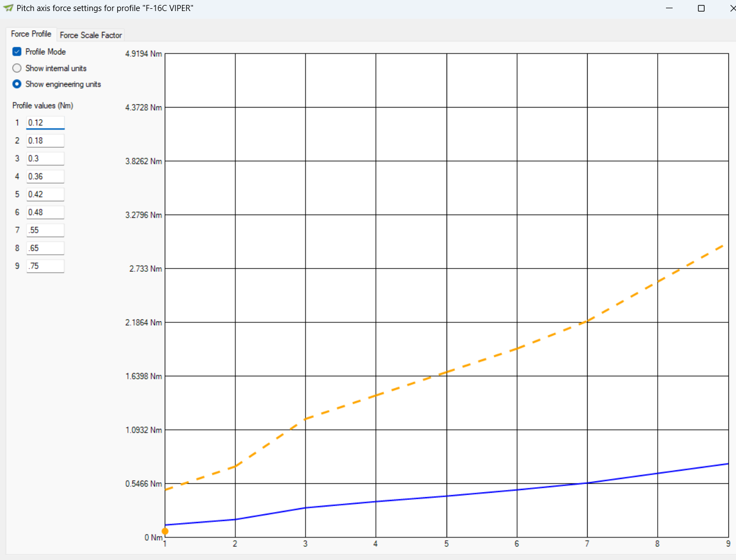Screen dimensions: 736x560
Task: Click the x-axis label 5 under graph
Action: pyautogui.click(x=447, y=544)
